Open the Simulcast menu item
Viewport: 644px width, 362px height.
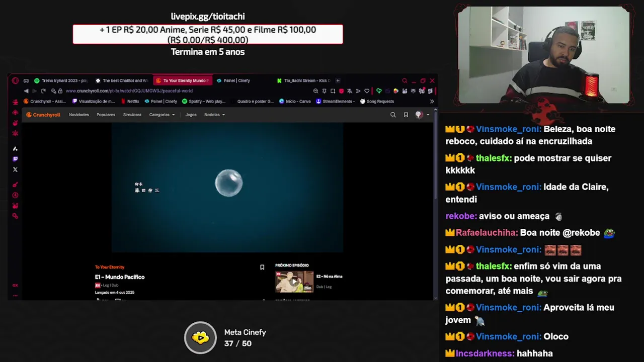[132, 115]
